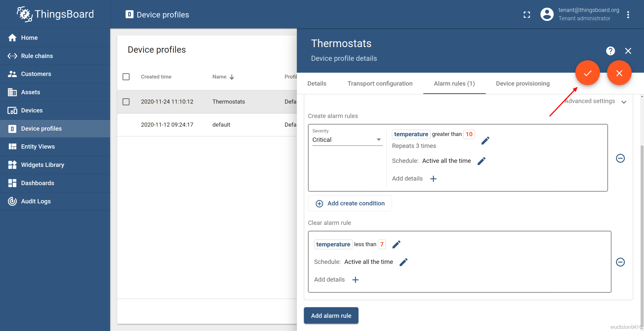This screenshot has height=331, width=644.
Task: Edit the temperature less than 7 condition
Action: 396,244
